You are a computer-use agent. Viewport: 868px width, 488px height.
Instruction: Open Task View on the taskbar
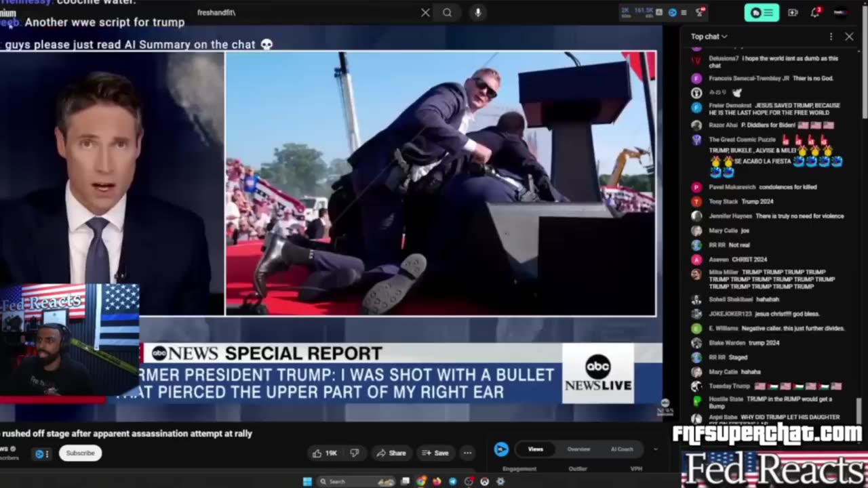[406, 481]
